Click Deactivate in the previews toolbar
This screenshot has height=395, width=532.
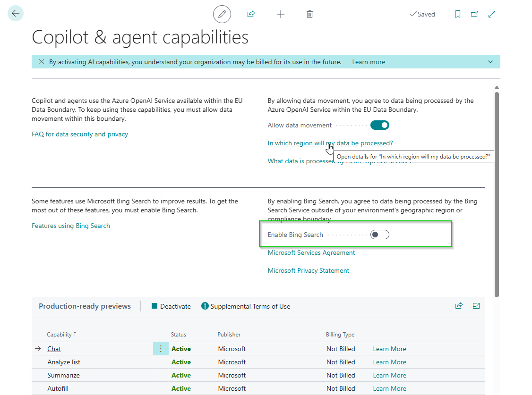(171, 306)
